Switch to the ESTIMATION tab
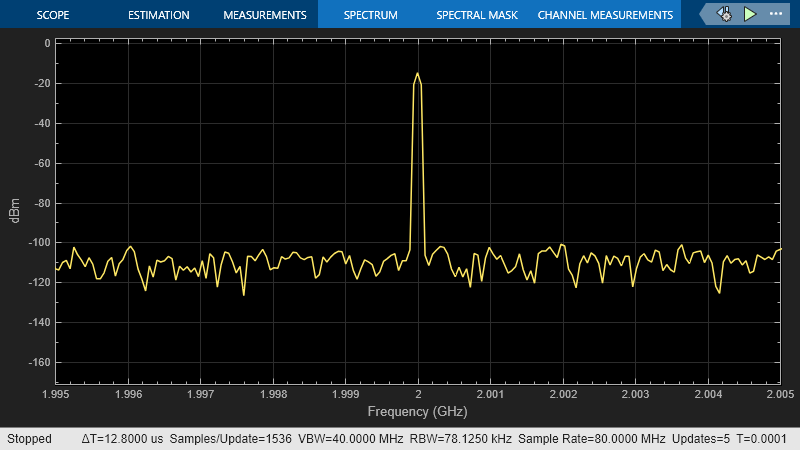This screenshot has height=450, width=800. tap(158, 15)
